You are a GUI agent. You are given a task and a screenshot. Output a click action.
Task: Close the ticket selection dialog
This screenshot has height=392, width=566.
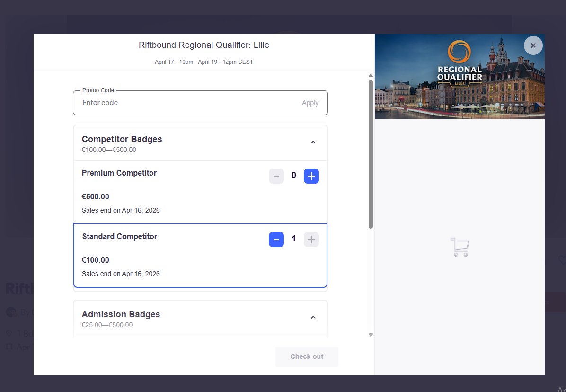pos(533,45)
